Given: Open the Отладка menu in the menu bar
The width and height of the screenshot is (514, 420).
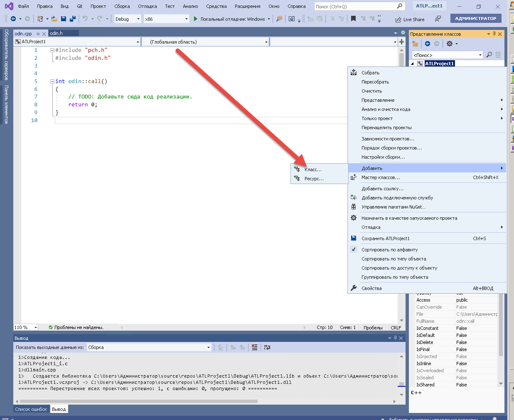Looking at the screenshot, I should pos(148,6).
